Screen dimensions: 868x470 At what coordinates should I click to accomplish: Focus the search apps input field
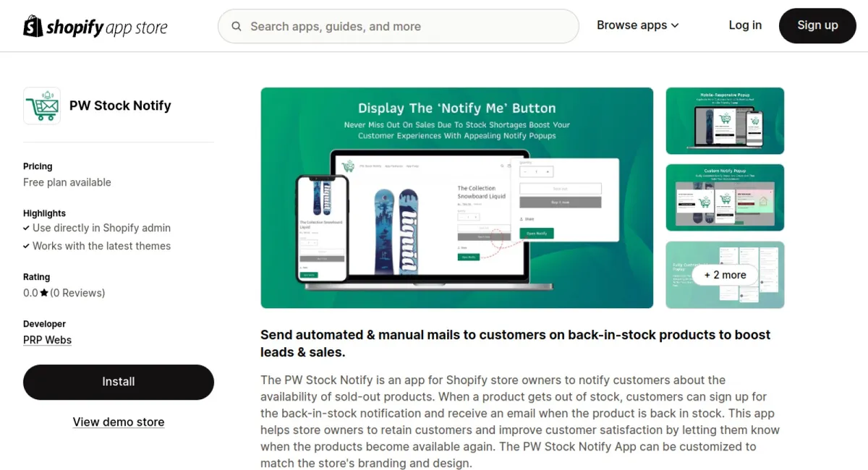pyautogui.click(x=405, y=27)
